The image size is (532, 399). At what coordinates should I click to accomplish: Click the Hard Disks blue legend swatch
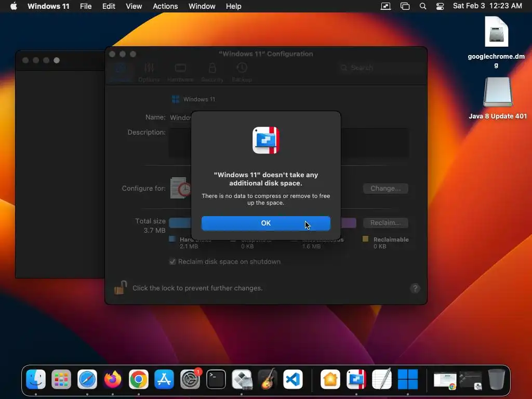coord(172,239)
